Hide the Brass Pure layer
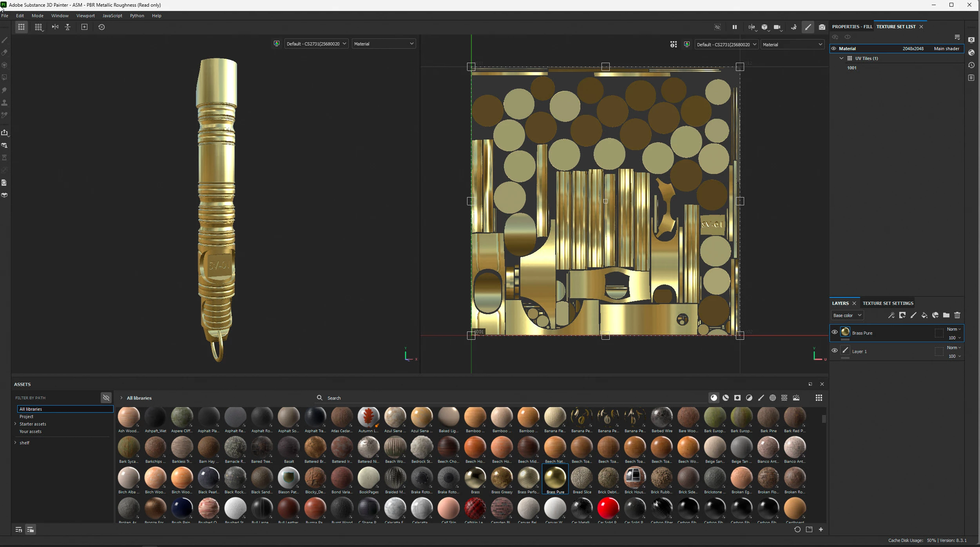 pos(834,332)
